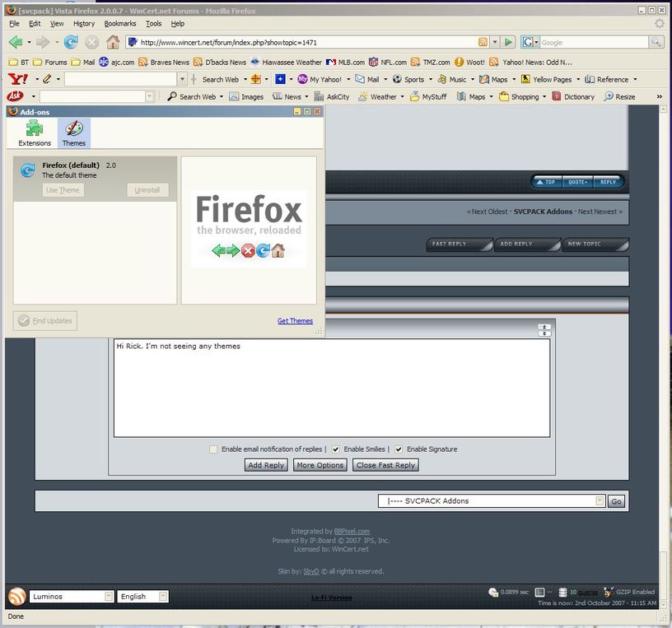Click the Ask logo on toolbar
The width and height of the screenshot is (672, 628).
[14, 96]
